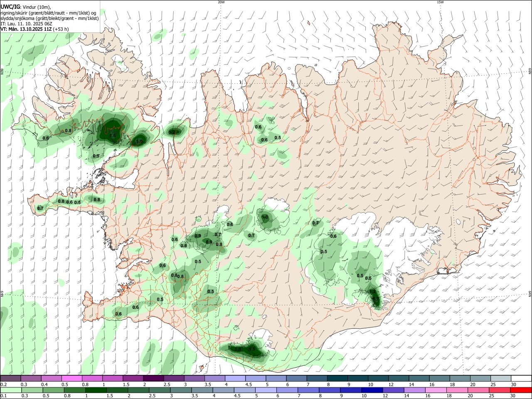
Task: Click the '1.0' precipitation value on the map
Action: pyautogui.click(x=265, y=217)
